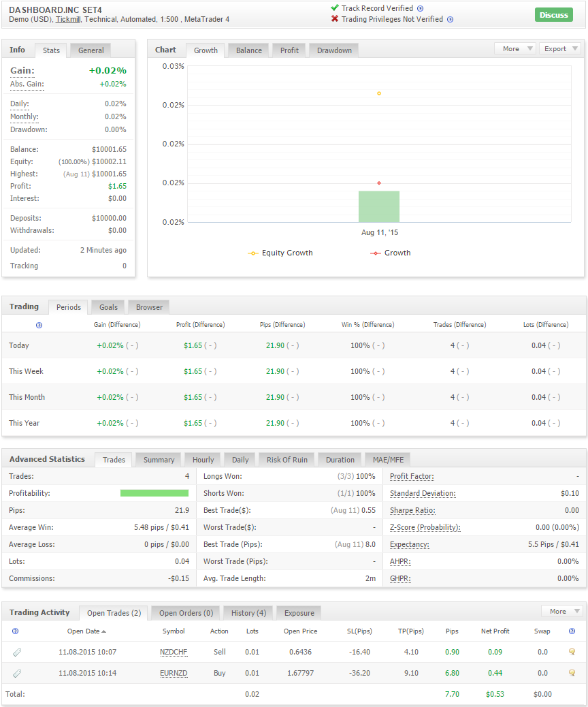
Task: Click the This Month row label
Action: pyautogui.click(x=27, y=398)
